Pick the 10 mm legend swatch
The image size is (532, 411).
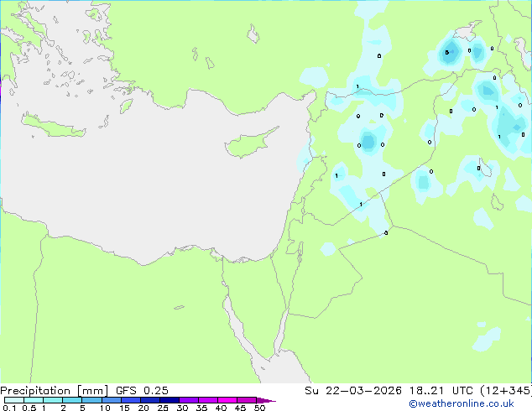pyautogui.click(x=111, y=400)
